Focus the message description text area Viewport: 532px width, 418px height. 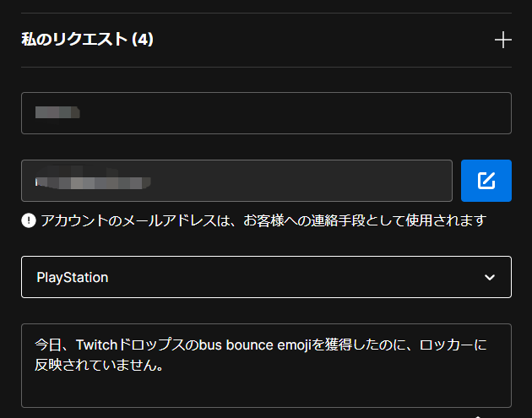pos(266,365)
